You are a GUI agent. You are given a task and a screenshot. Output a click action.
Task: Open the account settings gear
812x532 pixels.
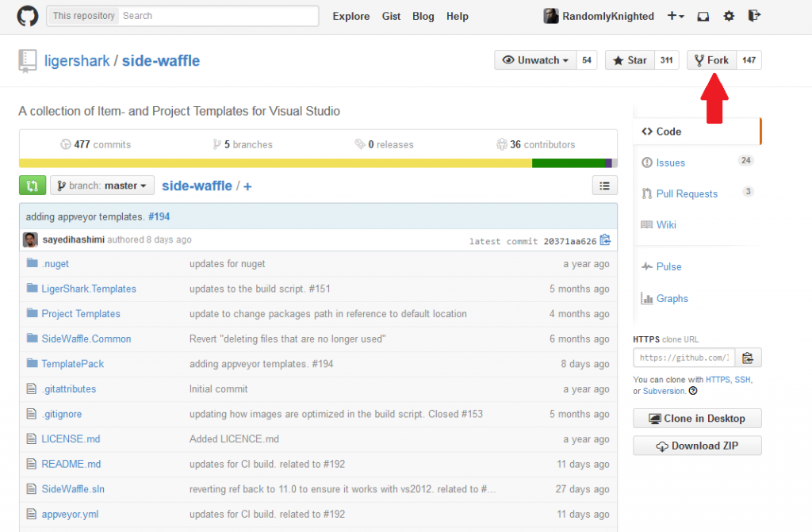(x=729, y=16)
